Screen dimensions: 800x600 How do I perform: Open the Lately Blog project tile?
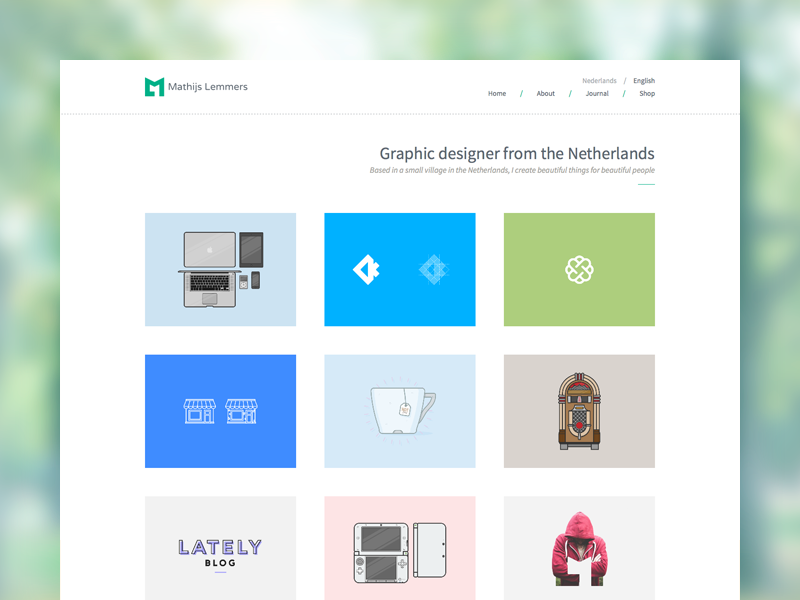click(x=220, y=548)
